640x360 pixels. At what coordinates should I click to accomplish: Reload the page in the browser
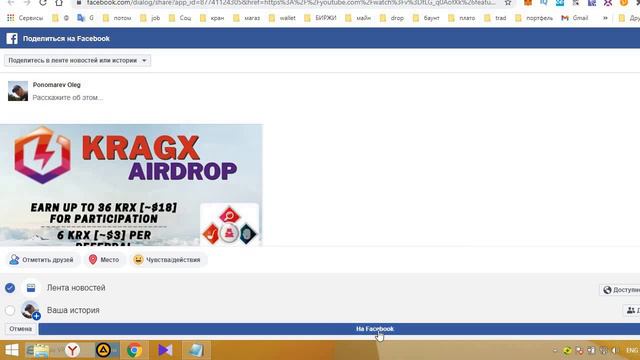pos(42,2)
